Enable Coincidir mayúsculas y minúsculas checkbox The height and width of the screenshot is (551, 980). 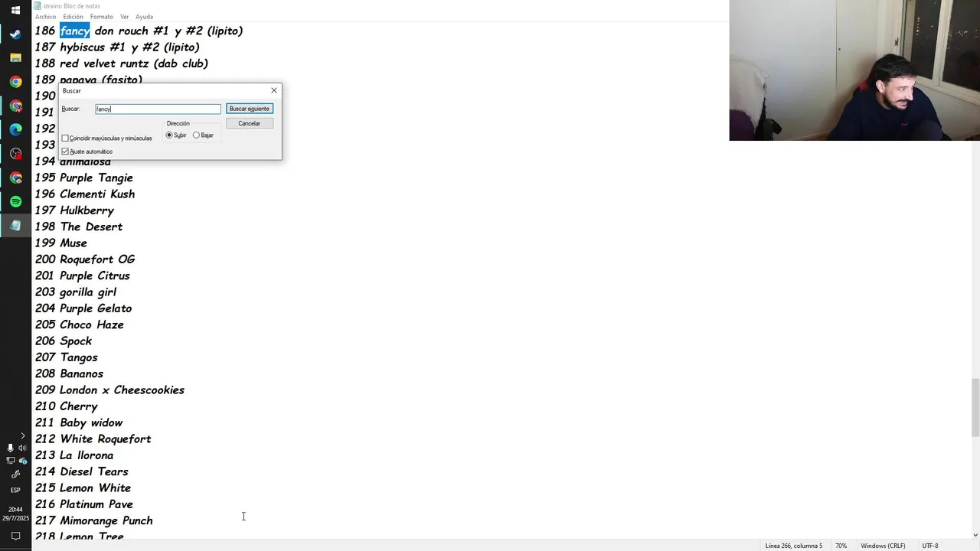pos(65,138)
